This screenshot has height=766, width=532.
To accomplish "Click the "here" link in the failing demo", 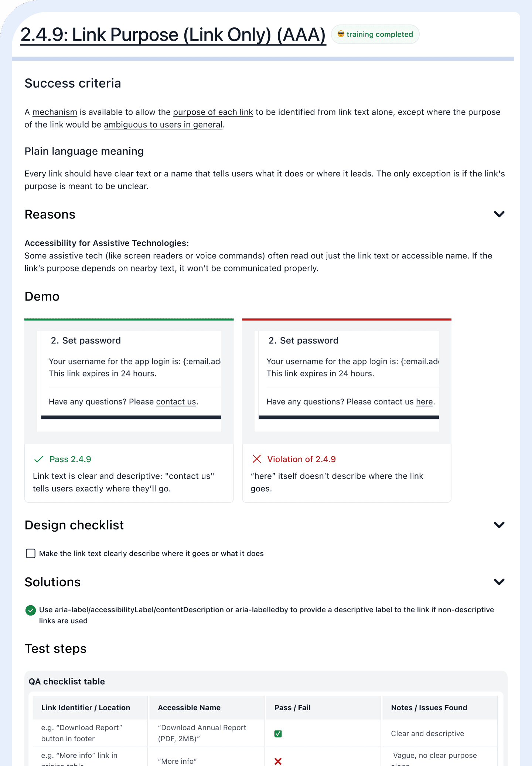I will 424,401.
